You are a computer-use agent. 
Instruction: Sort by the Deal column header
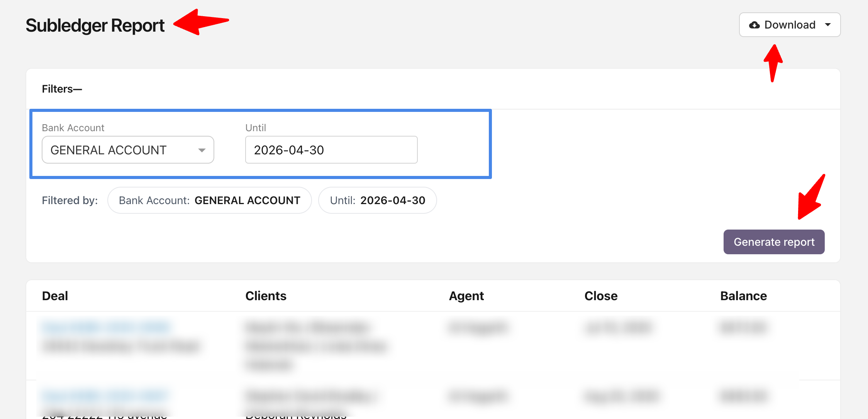click(55, 296)
